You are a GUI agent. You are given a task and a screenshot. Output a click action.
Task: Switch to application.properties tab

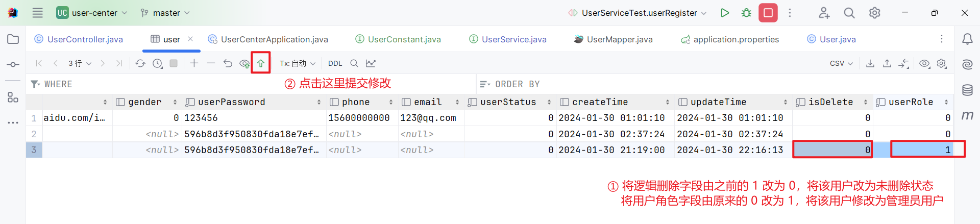[x=736, y=39]
